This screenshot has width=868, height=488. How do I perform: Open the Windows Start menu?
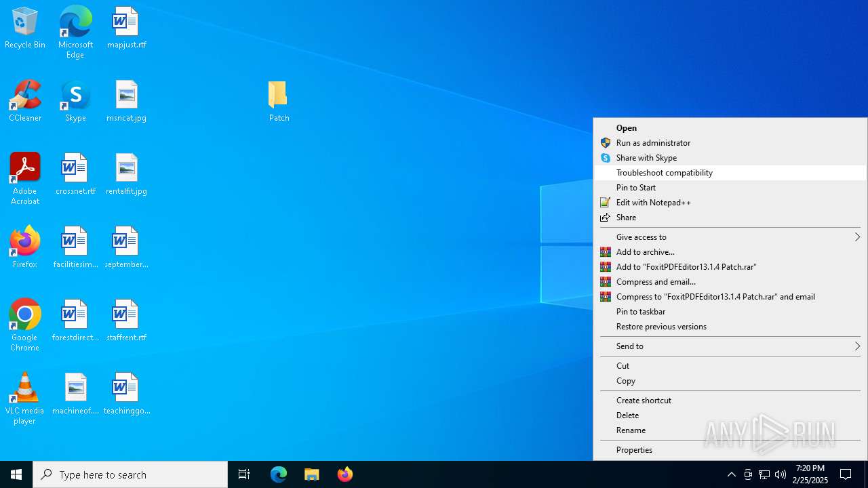coord(16,474)
